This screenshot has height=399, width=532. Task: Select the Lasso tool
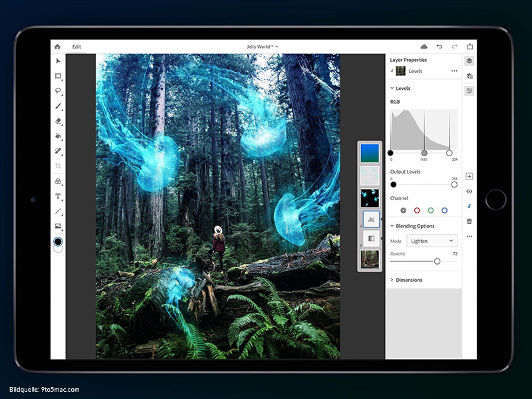click(x=59, y=91)
